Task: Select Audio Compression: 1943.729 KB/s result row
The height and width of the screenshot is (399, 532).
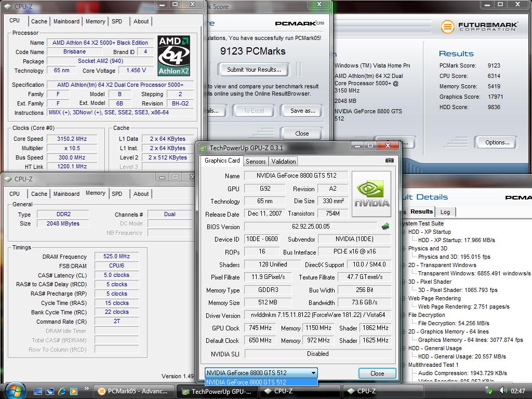Action: 462,373
